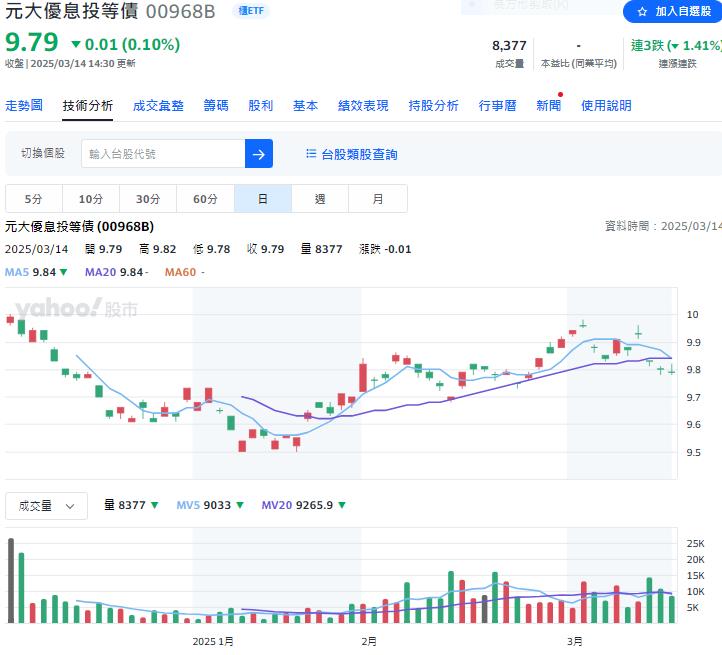This screenshot has height=655, width=722.
Task: Go to the 籌碼 tab
Action: [x=216, y=106]
